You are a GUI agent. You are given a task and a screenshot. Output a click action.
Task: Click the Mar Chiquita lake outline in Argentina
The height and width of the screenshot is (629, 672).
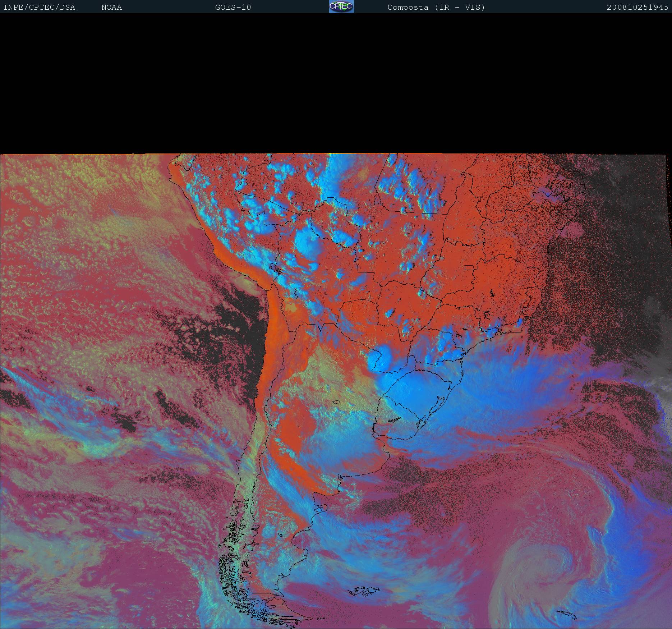[336, 402]
